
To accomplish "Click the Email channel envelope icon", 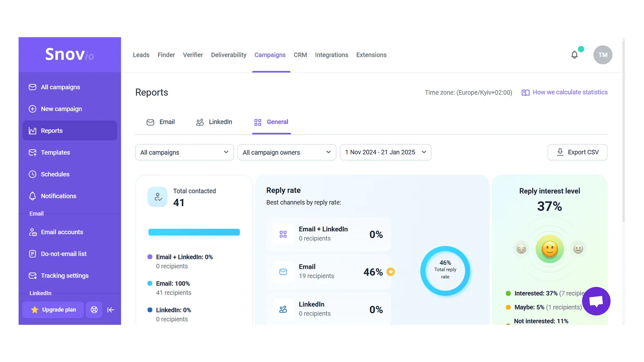I will [283, 272].
